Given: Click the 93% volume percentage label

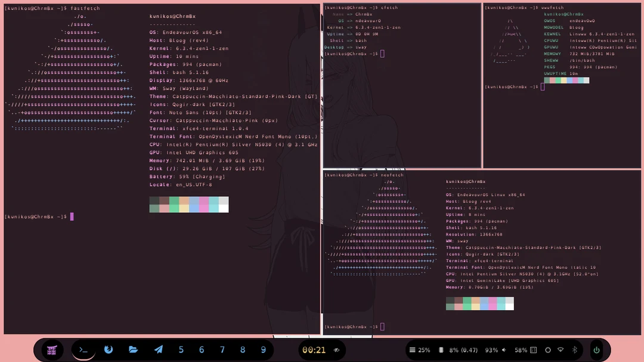Looking at the screenshot, I should point(491,350).
